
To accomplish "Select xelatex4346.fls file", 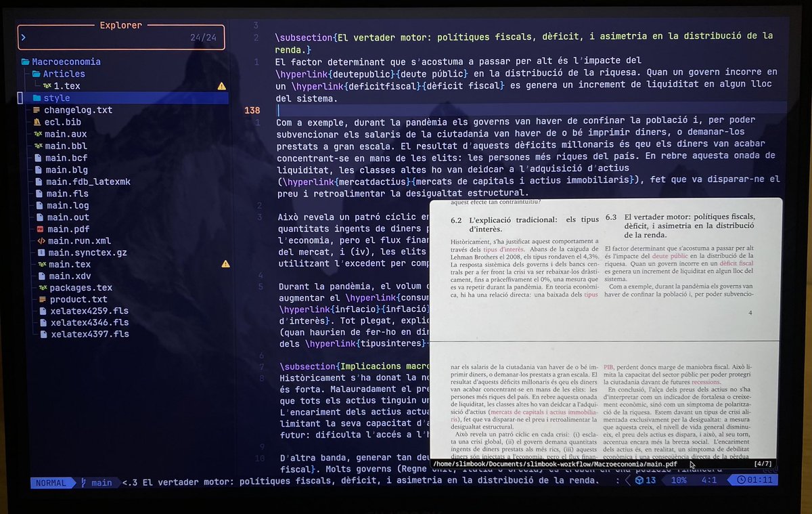I will (x=89, y=322).
